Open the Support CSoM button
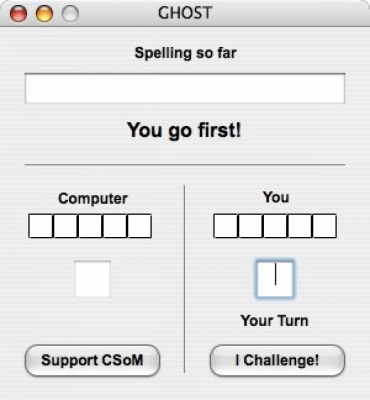This screenshot has width=370, height=400. click(x=92, y=361)
